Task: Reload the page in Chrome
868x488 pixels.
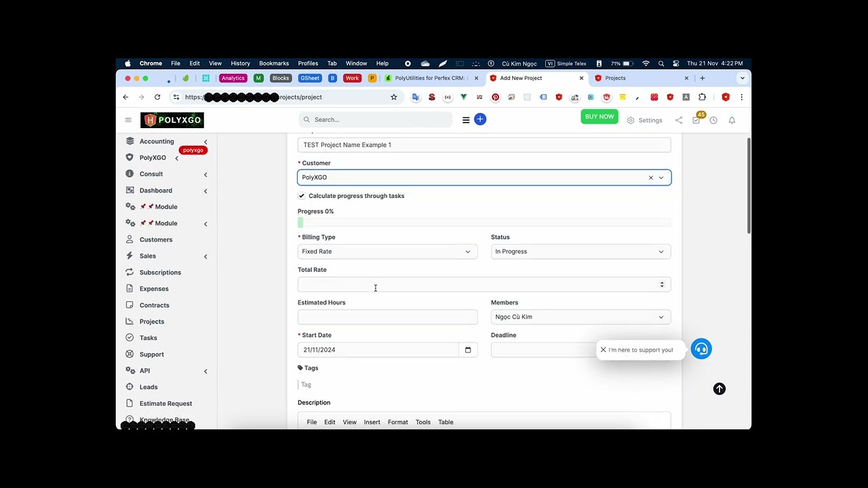Action: pyautogui.click(x=157, y=97)
